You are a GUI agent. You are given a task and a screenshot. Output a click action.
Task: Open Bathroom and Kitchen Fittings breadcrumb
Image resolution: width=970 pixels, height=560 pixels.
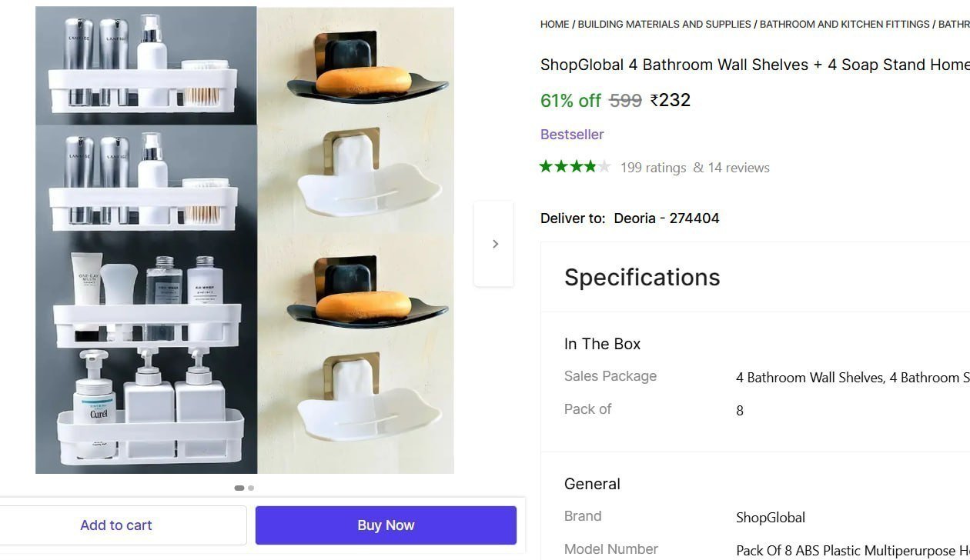click(x=845, y=25)
